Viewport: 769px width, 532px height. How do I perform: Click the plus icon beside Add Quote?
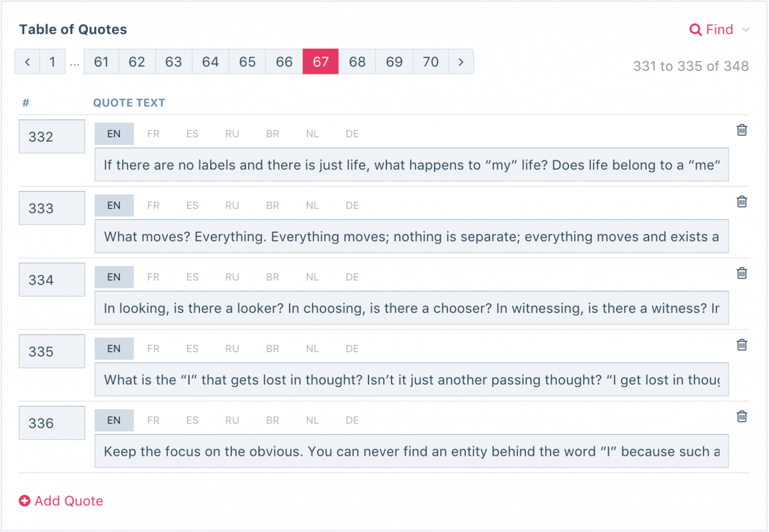(24, 501)
